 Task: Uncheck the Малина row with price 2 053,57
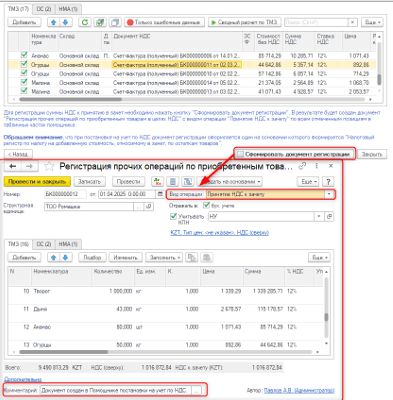pos(24,91)
